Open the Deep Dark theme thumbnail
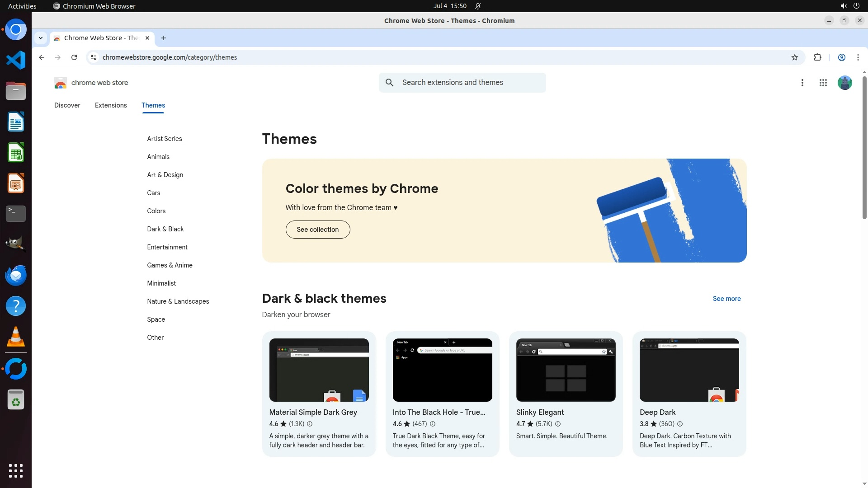 pos(689,370)
